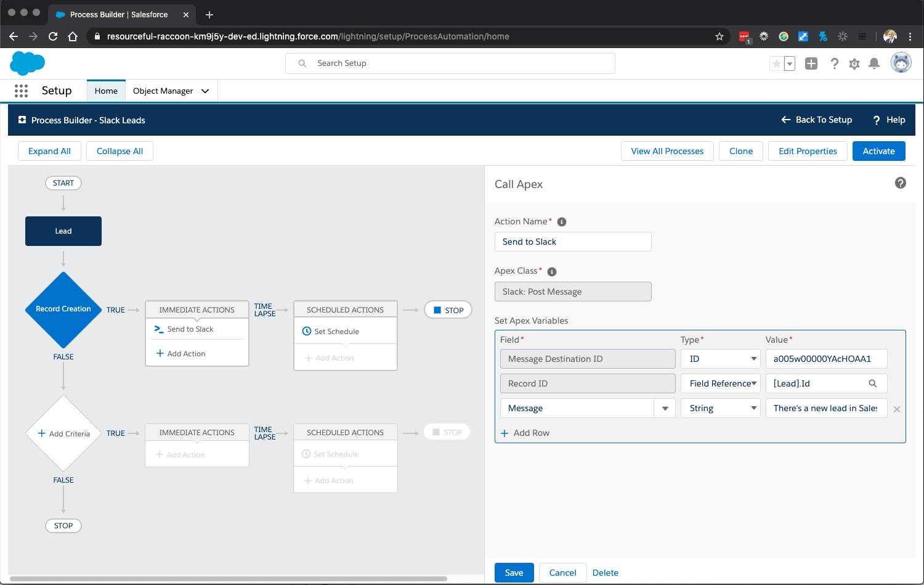Click Collapse All button
This screenshot has height=585, width=924.
(120, 151)
